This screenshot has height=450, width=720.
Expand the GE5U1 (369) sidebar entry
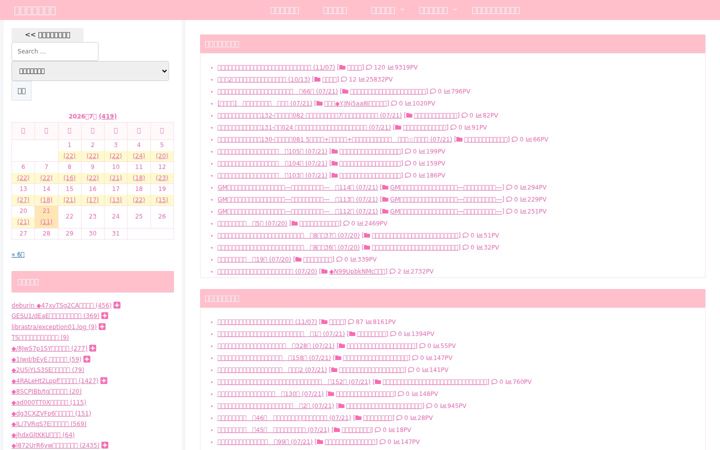tap(105, 315)
